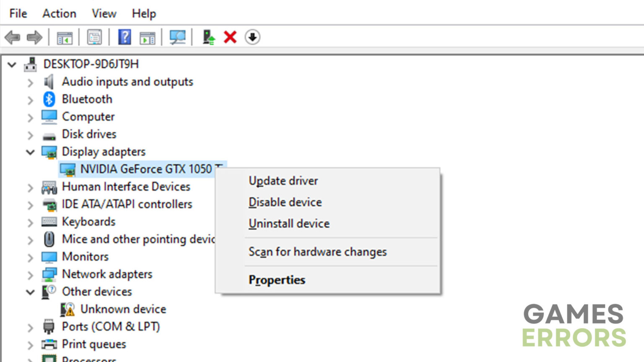Select Properties from the context menu
The image size is (644, 362).
coord(277,279)
